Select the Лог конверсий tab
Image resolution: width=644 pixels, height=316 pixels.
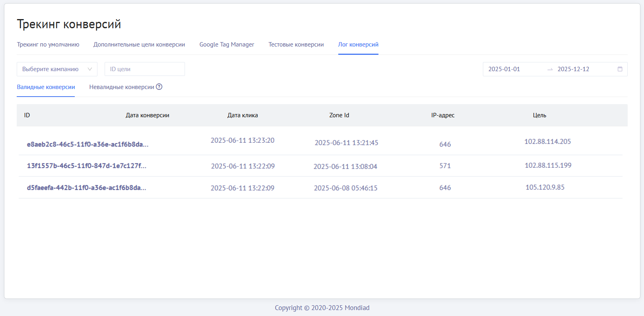coord(358,45)
